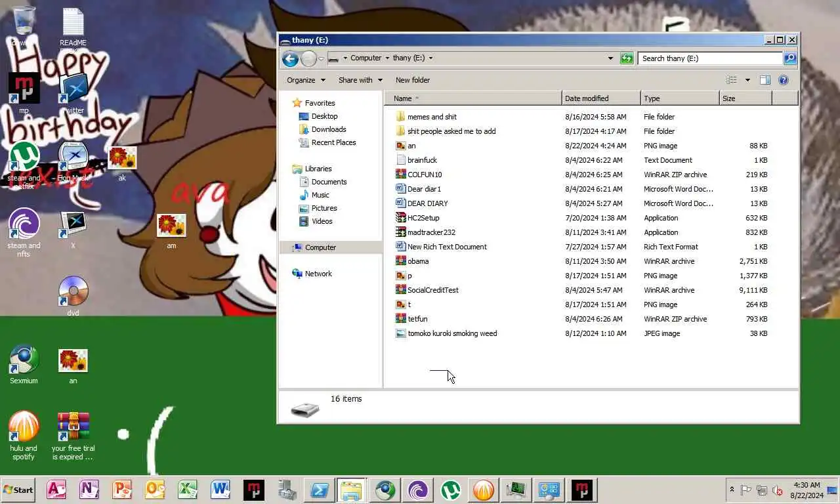Screen dimensions: 840x504
Task: Launch Outlook from the taskbar
Action: 155,490
